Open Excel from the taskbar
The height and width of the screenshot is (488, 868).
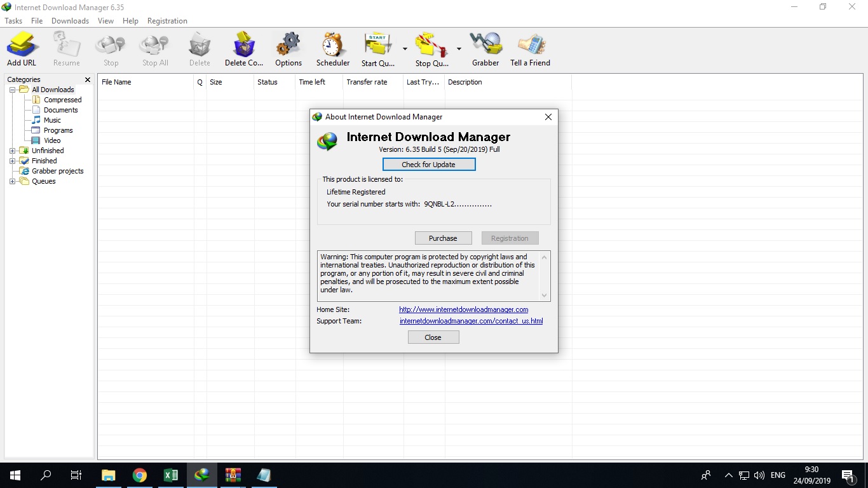click(x=171, y=475)
